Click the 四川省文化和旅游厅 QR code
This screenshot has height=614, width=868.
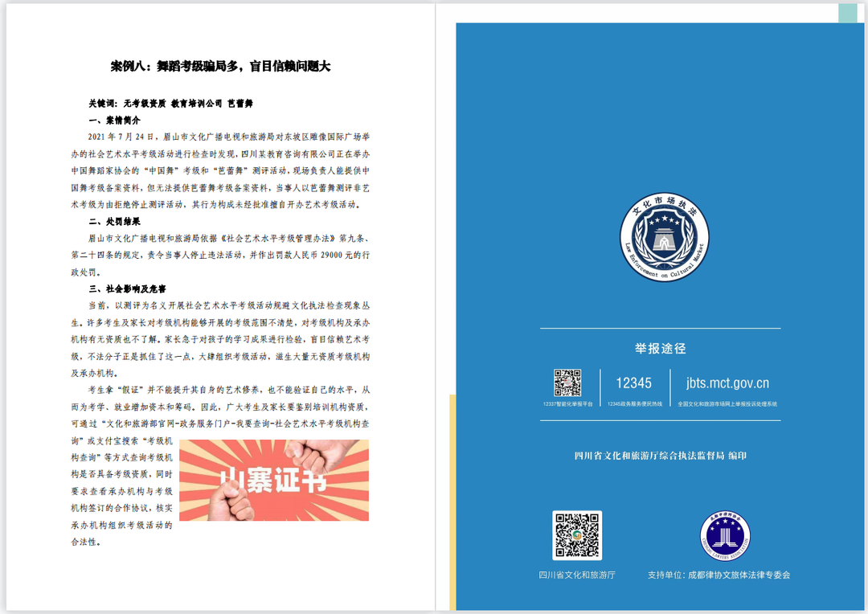[x=577, y=535]
